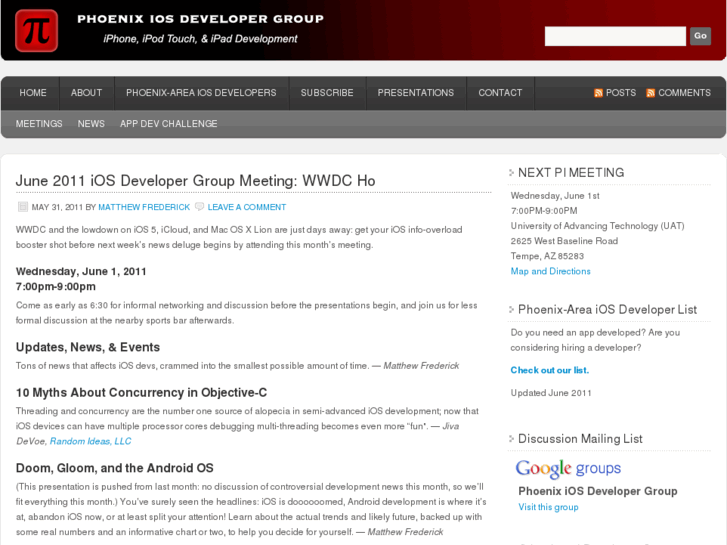
Task: Click the arrow bullet beside Phoenix-Area iOS Developer List
Action: point(511,309)
